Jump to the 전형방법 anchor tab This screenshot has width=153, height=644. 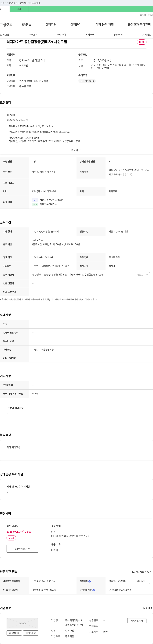pos(118,35)
